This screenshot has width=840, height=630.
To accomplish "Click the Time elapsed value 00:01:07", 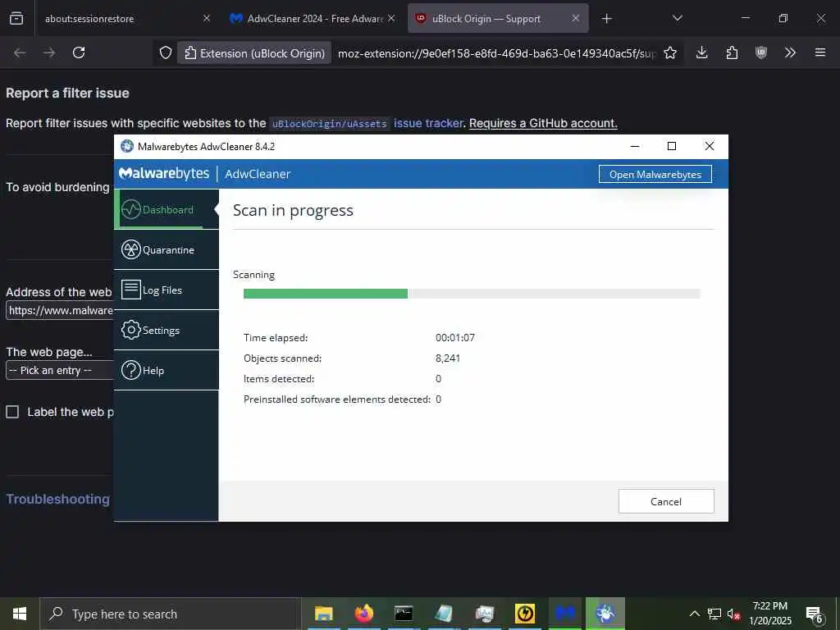I will pos(454,337).
